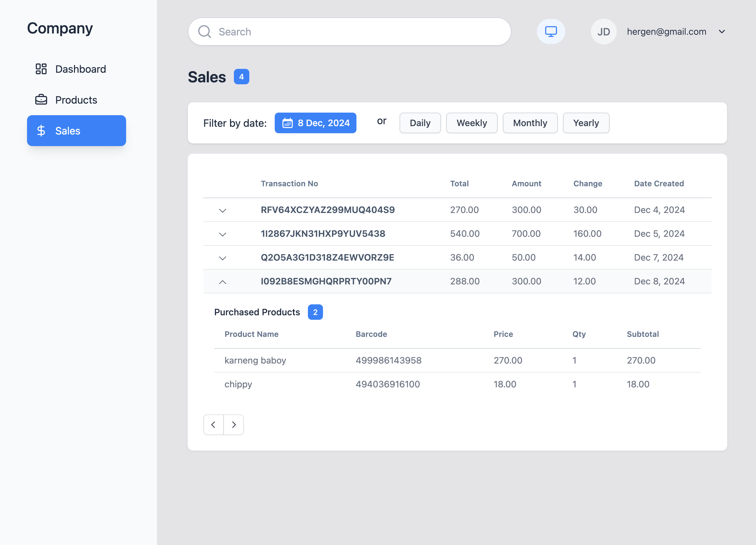Click the calendar icon in the date filter
756x545 pixels.
pos(287,123)
